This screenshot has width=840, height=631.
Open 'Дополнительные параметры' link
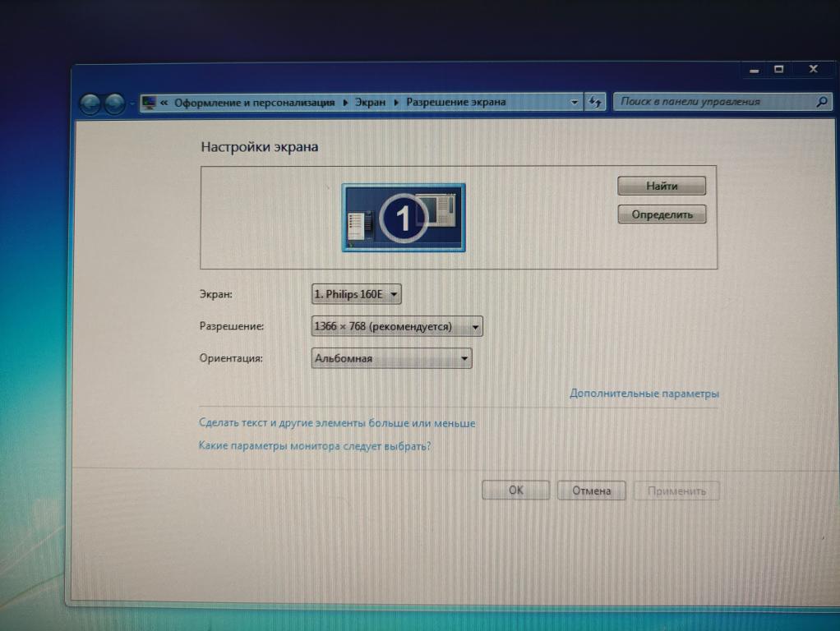coord(644,394)
